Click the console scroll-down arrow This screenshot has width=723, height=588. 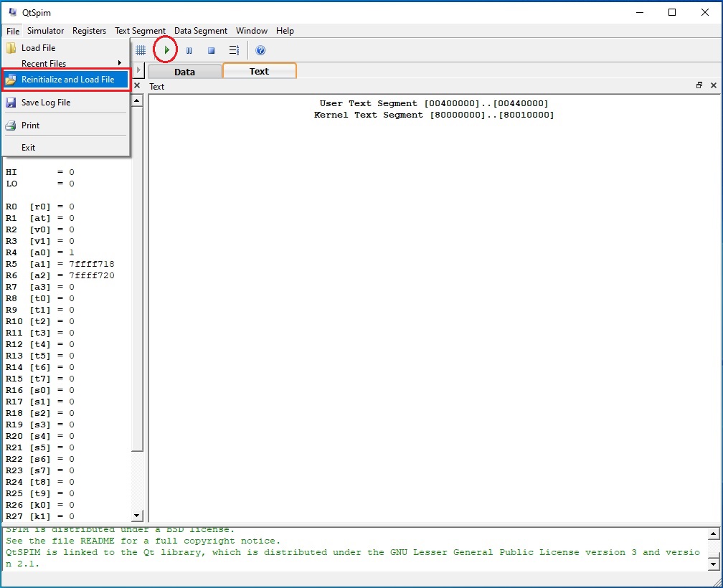point(713,564)
